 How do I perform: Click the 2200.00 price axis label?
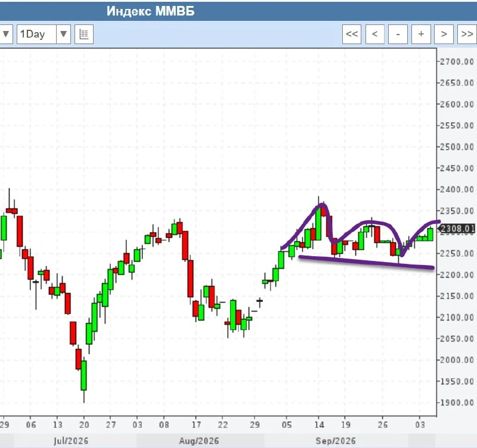pos(457,275)
